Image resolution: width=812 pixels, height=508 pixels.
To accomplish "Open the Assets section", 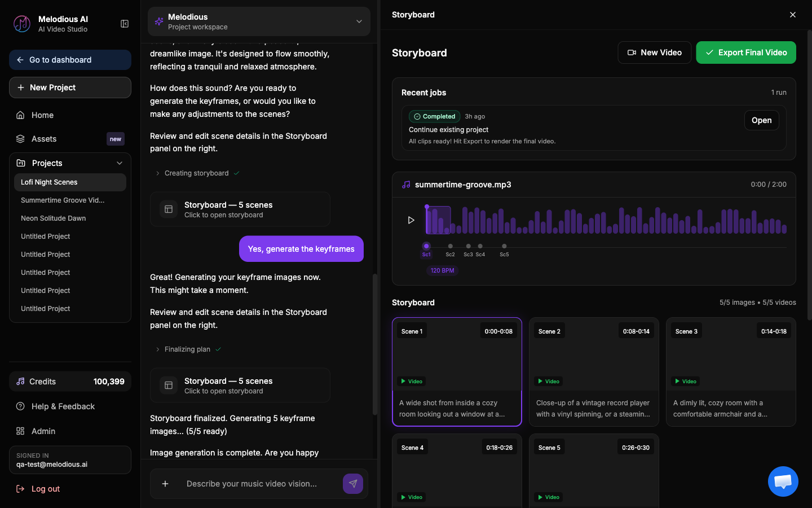I will click(x=70, y=139).
